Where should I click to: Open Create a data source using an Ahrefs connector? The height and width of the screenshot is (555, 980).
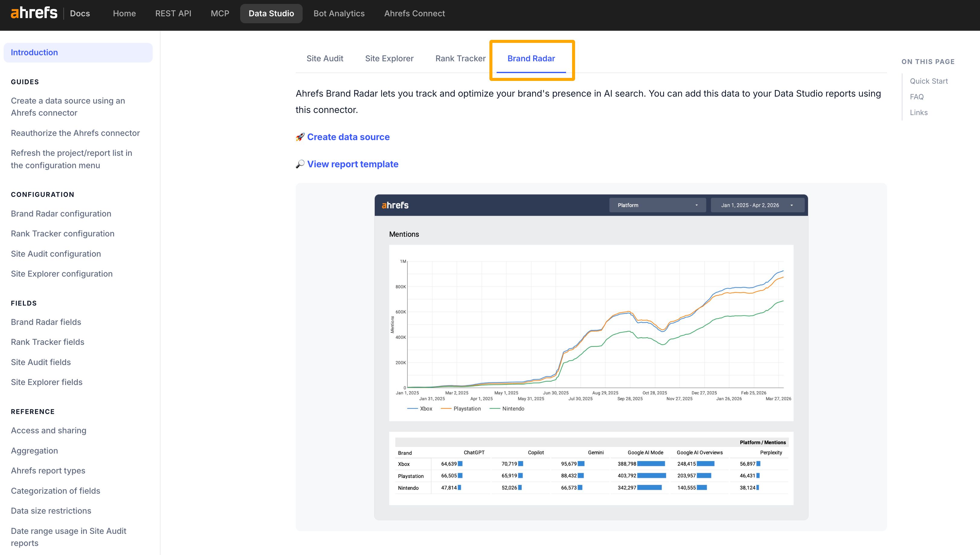click(x=68, y=107)
